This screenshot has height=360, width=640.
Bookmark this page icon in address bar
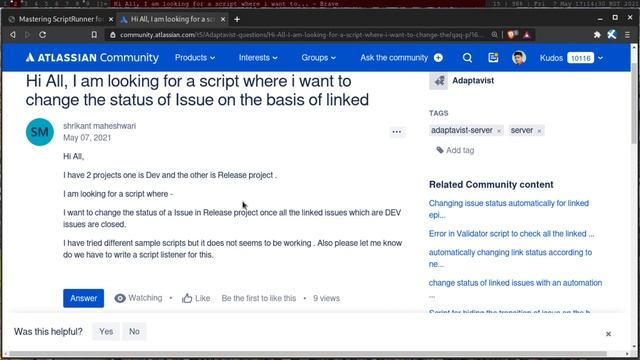[94, 35]
